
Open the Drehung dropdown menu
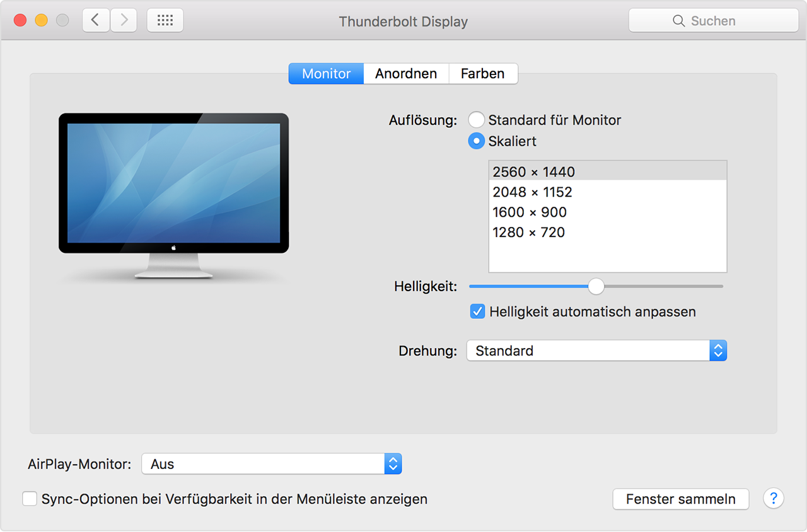pos(596,351)
